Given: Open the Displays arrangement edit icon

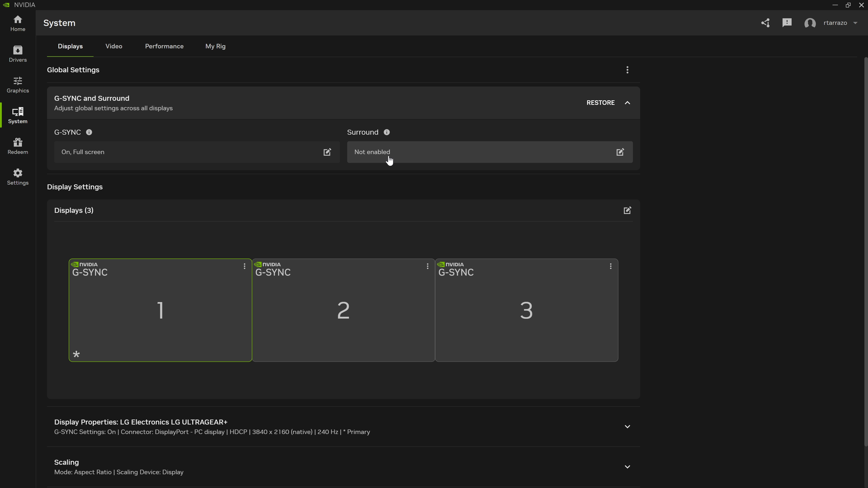Looking at the screenshot, I should [627, 210].
